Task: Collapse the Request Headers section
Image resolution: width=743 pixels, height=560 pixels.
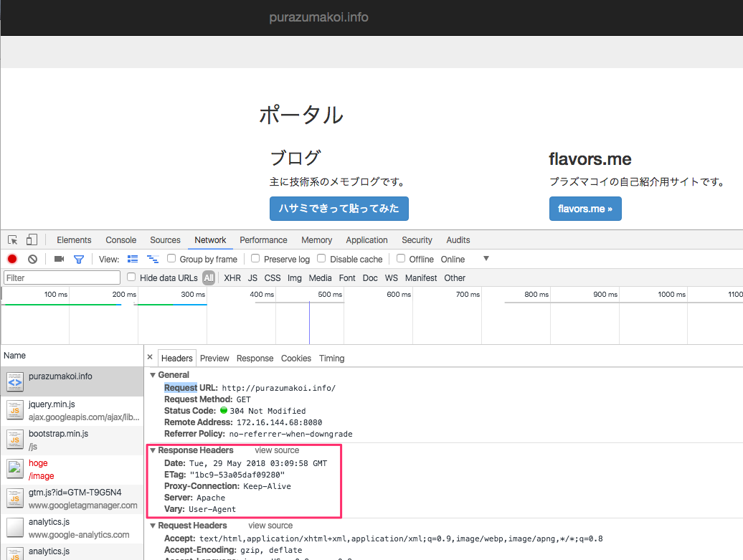Action: point(153,526)
